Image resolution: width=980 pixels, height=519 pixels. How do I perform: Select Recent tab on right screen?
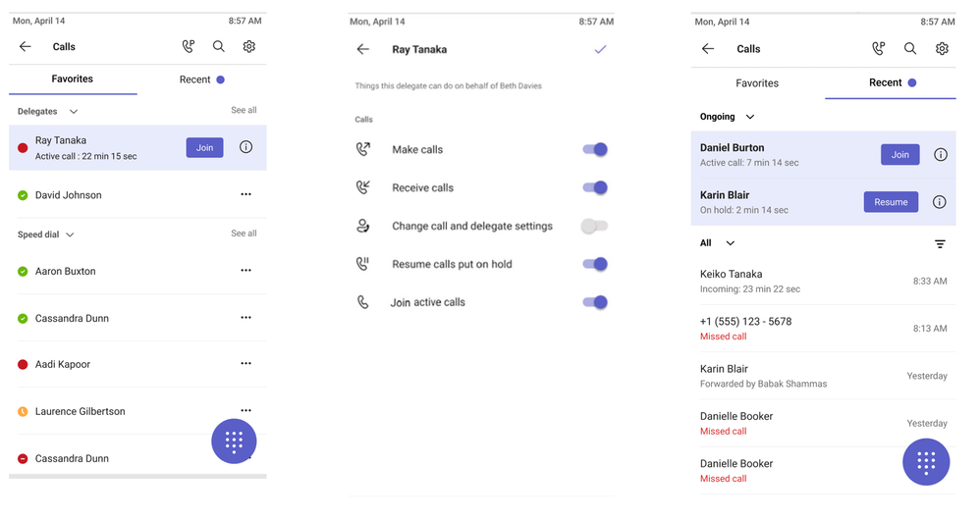pos(892,83)
